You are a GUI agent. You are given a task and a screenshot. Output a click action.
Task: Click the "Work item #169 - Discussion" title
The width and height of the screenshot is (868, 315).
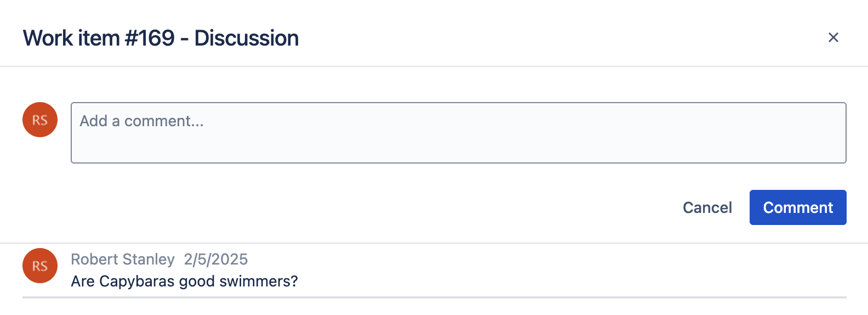[x=161, y=38]
